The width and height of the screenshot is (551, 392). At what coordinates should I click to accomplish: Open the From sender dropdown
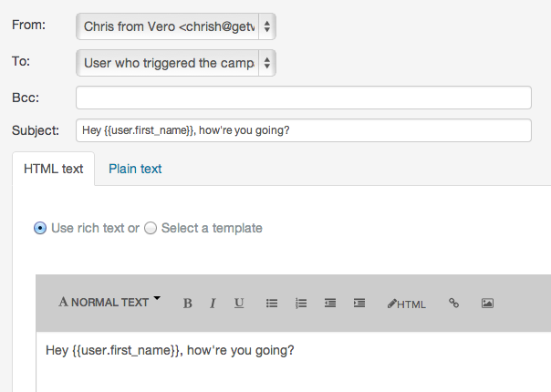[176, 27]
